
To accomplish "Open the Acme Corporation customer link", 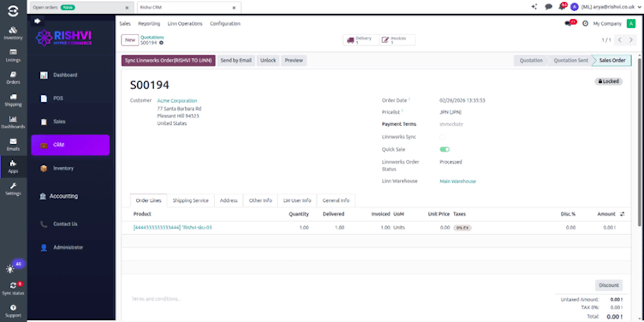I will (177, 101).
